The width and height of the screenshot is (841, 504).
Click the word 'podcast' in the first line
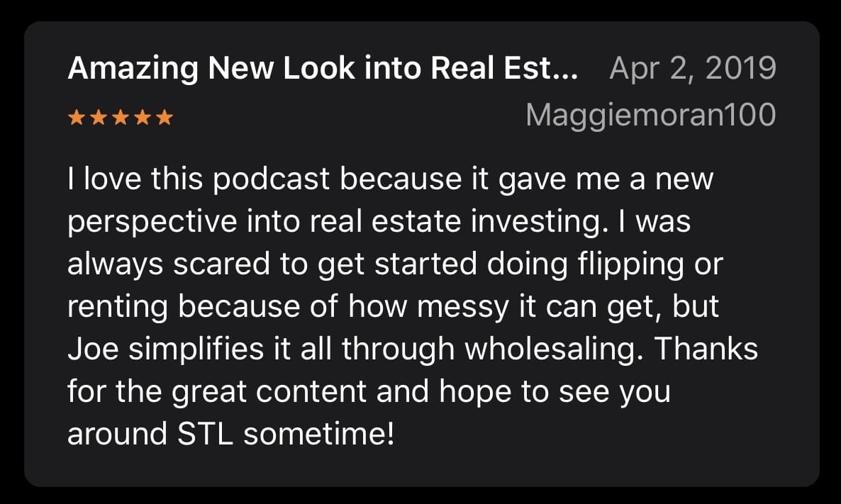click(271, 179)
